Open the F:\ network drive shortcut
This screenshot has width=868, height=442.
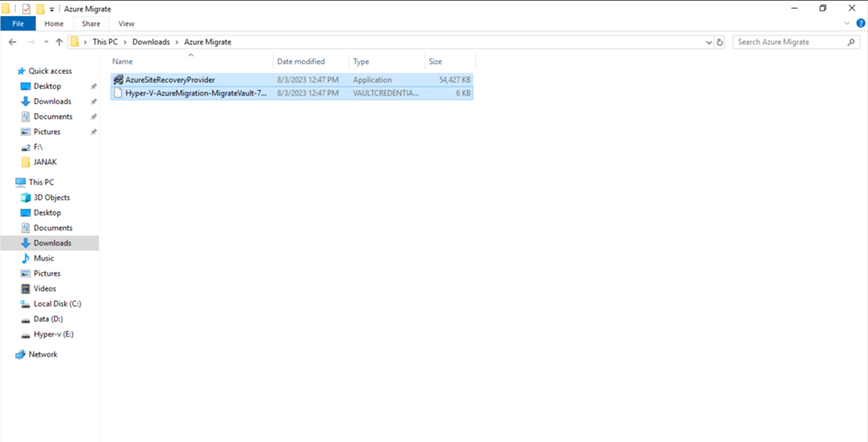pos(39,147)
